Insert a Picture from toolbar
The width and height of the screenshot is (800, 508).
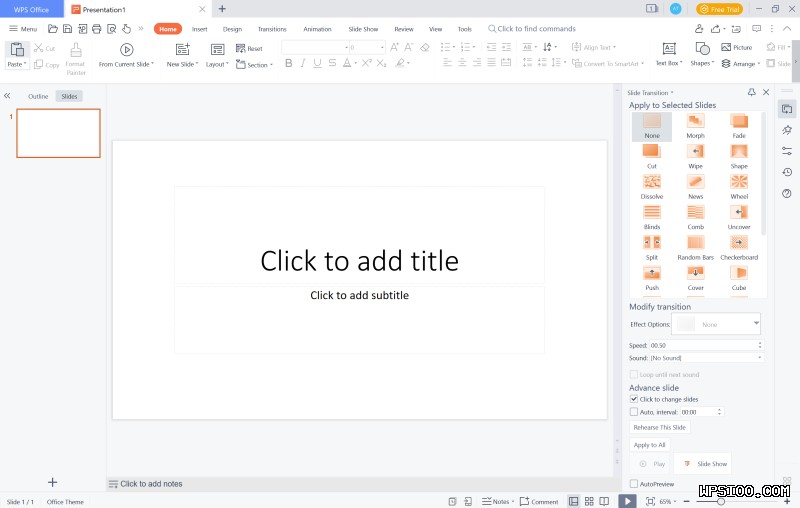click(736, 47)
